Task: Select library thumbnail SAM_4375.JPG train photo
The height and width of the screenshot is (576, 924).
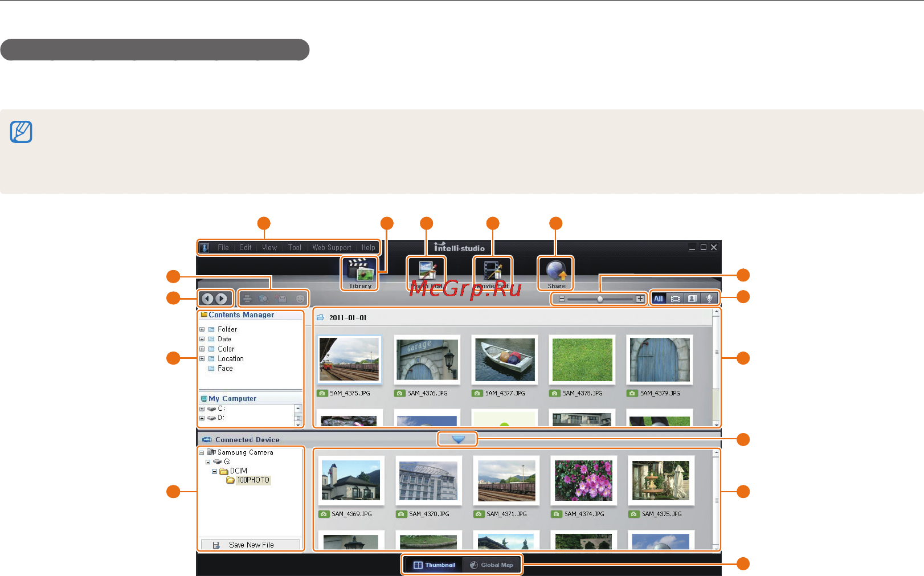Action: tap(349, 360)
